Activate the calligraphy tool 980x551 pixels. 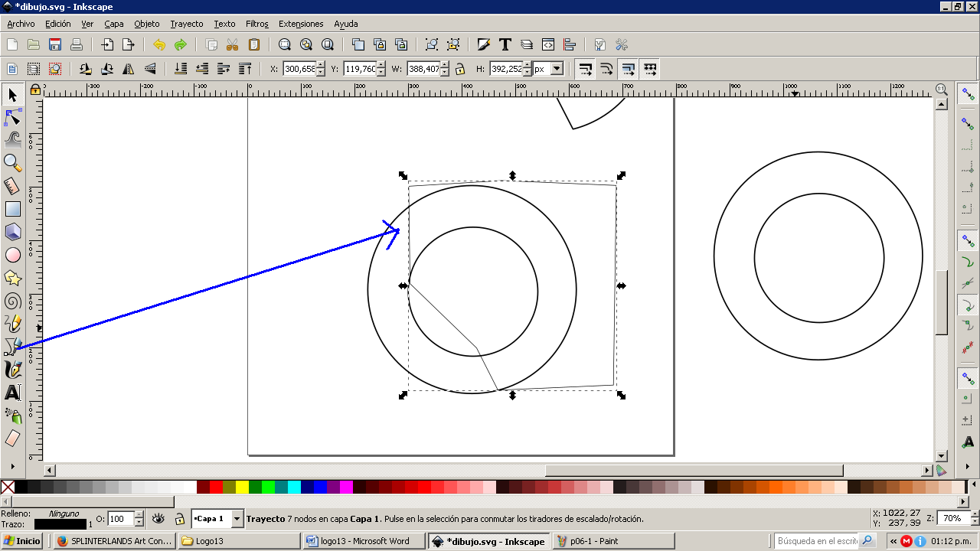pos(12,370)
